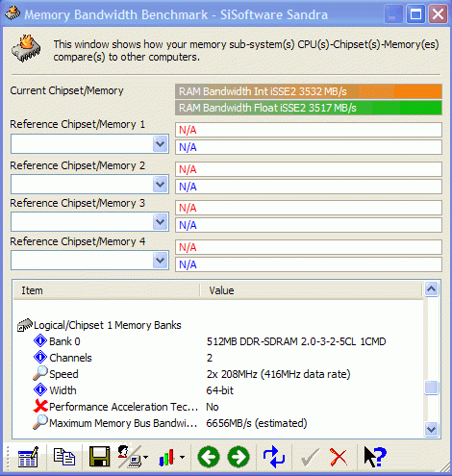The image size is (452, 476).
Task: Go forward with the green right arrow
Action: pyautogui.click(x=239, y=457)
